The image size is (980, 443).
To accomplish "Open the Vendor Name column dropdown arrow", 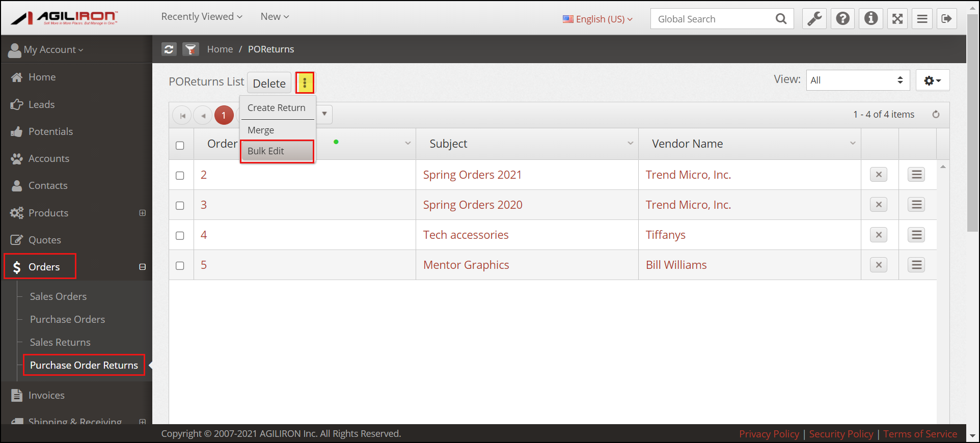I will pyautogui.click(x=853, y=144).
